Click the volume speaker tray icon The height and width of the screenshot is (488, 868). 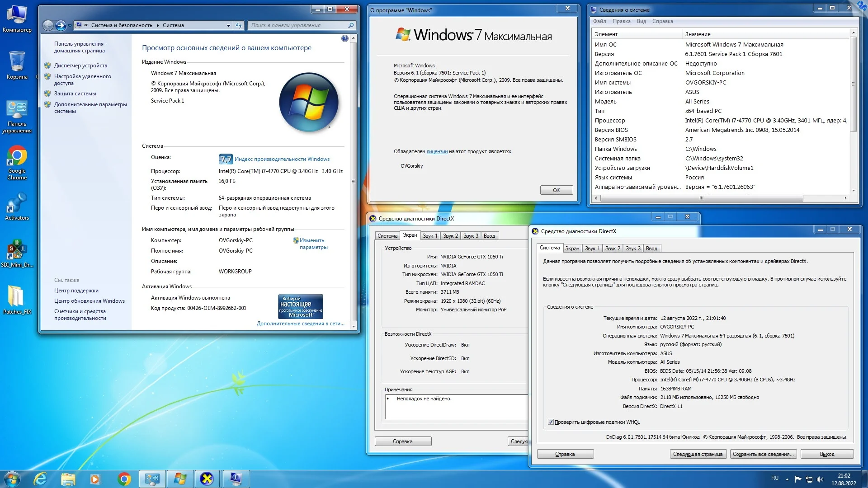[820, 479]
